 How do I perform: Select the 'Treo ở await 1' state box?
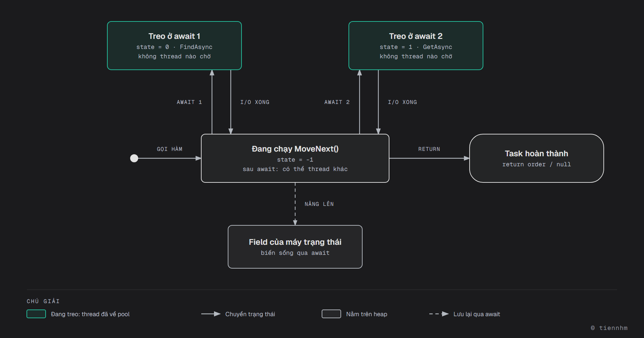coord(174,46)
